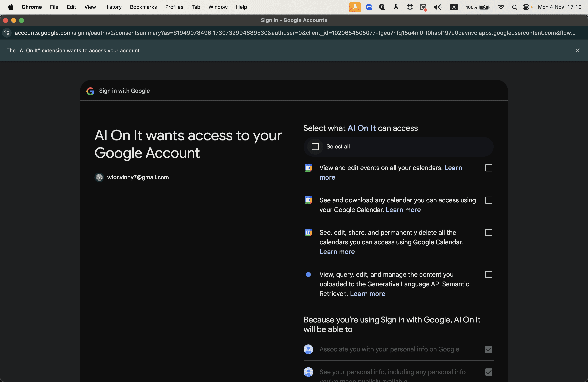Open the Apple menu
The width and height of the screenshot is (588, 382).
11,7
